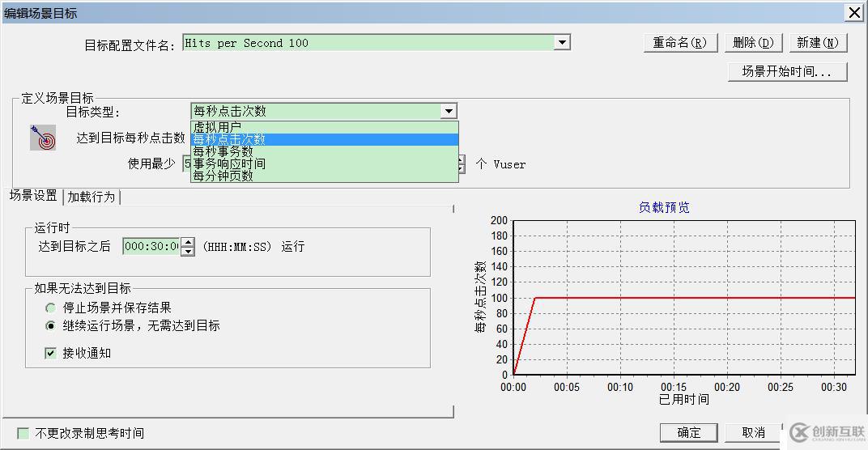Click the Vuser count spinner control
868x450 pixels.
(462, 163)
